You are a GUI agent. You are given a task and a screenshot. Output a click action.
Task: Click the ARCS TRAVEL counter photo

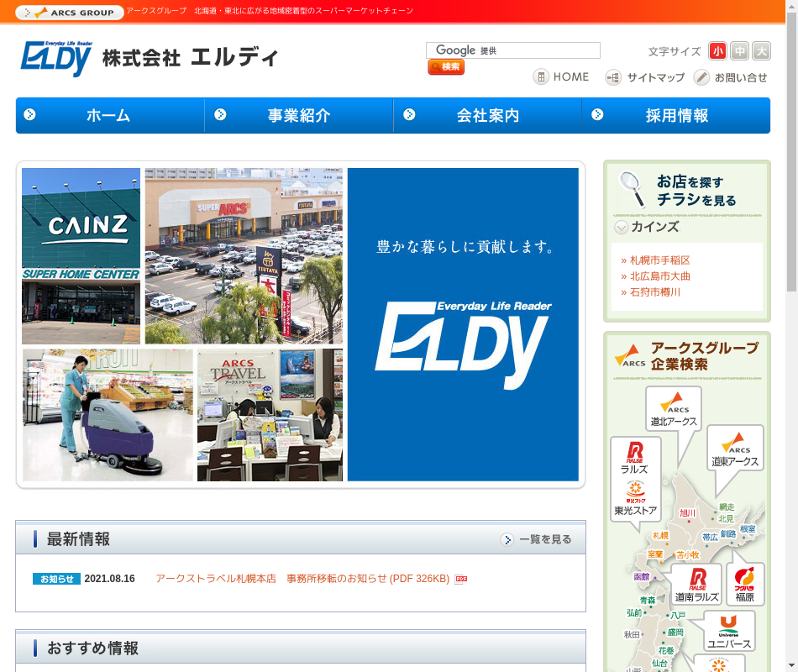click(x=270, y=415)
